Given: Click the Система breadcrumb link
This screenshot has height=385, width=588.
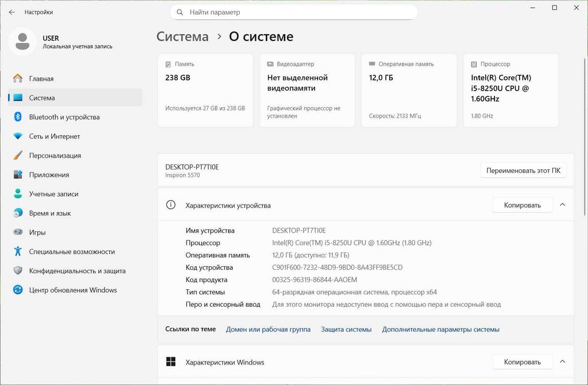Looking at the screenshot, I should (x=182, y=36).
